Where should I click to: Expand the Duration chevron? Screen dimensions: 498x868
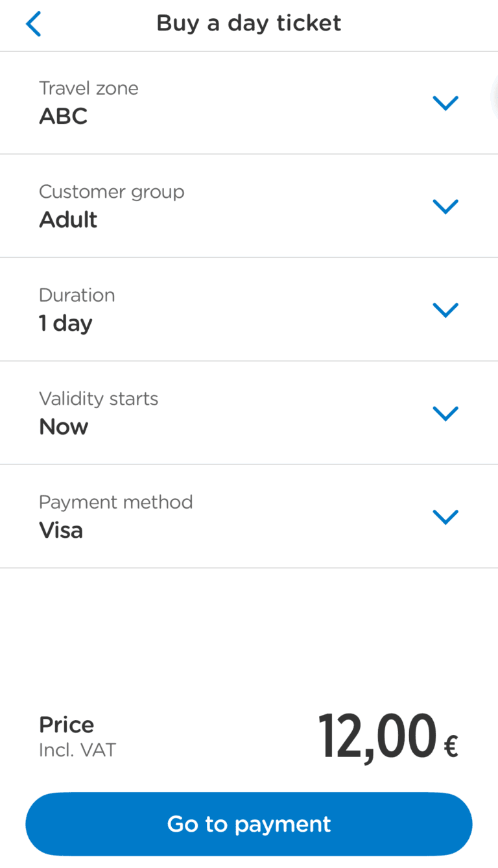[445, 309]
